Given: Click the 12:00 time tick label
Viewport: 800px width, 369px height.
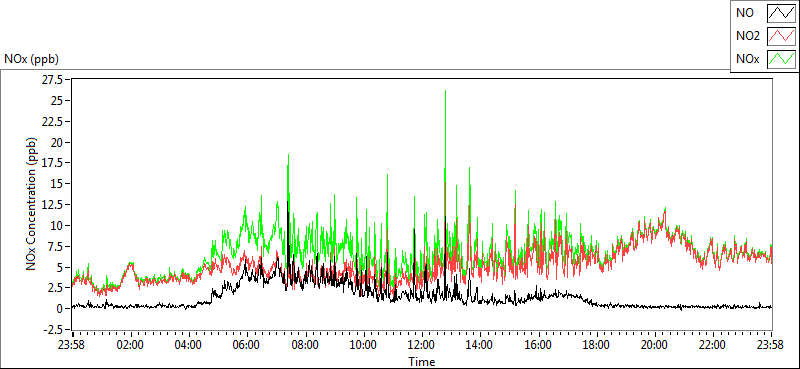Looking at the screenshot, I should (x=421, y=344).
